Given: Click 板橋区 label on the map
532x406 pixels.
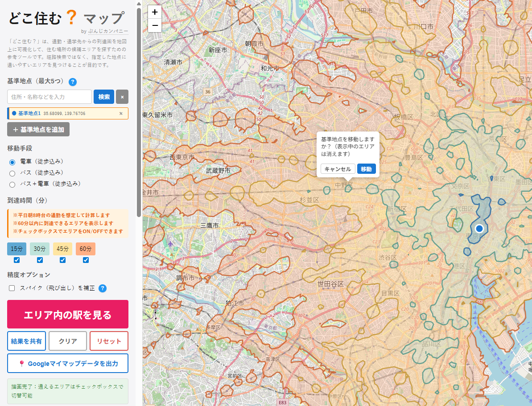Looking at the screenshot, I should [404, 117].
